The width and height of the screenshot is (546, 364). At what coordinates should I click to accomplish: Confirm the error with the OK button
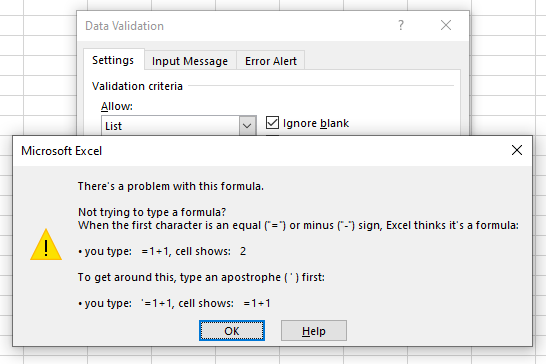pyautogui.click(x=232, y=331)
